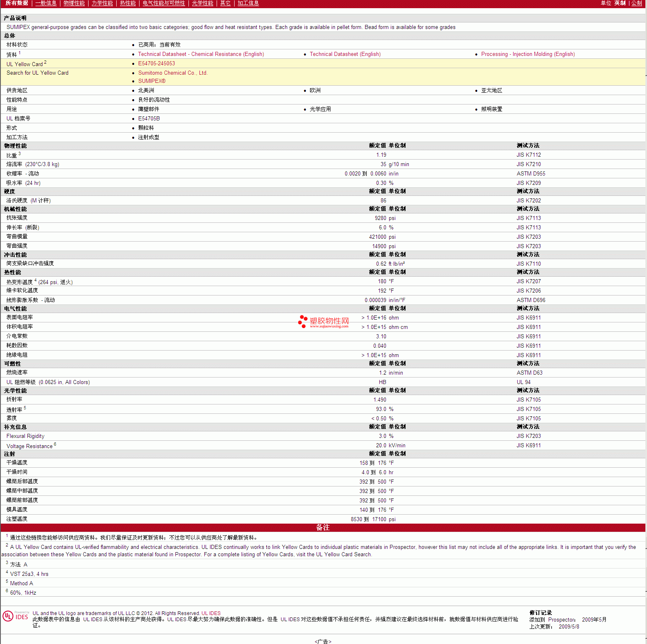Click the 光学应用 usage entry

[320, 109]
